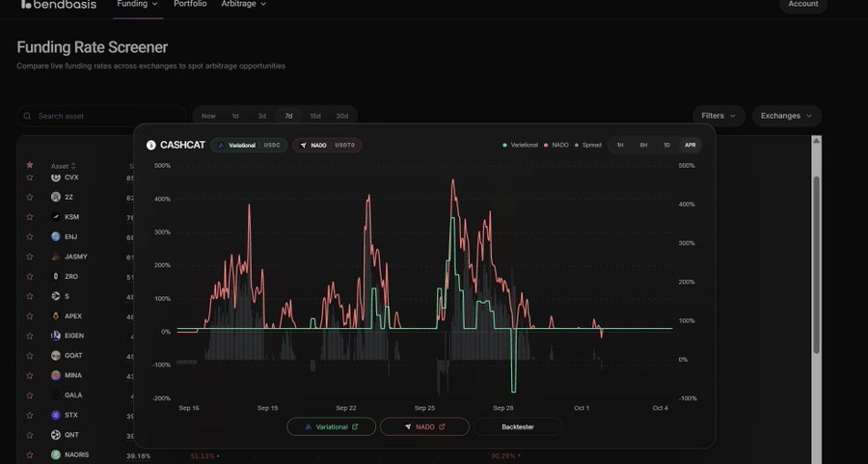
Task: Click the CASHCAT coin icon
Action: pos(151,145)
